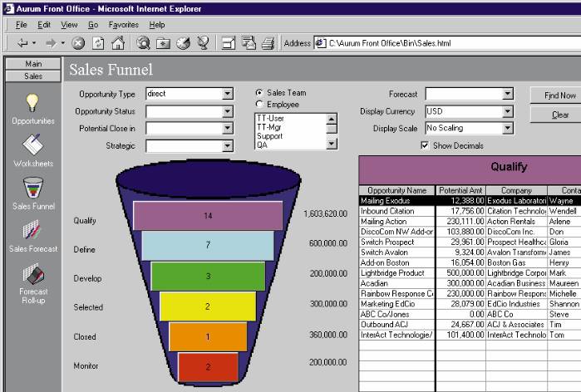Viewport: 581px width, 392px height.
Task: Click the Fullscreen toolbar icon
Action: tap(229, 43)
